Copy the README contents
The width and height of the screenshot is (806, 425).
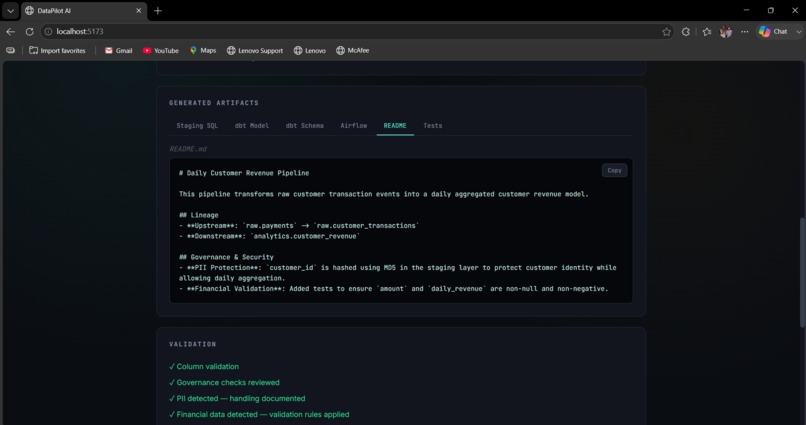[614, 170]
